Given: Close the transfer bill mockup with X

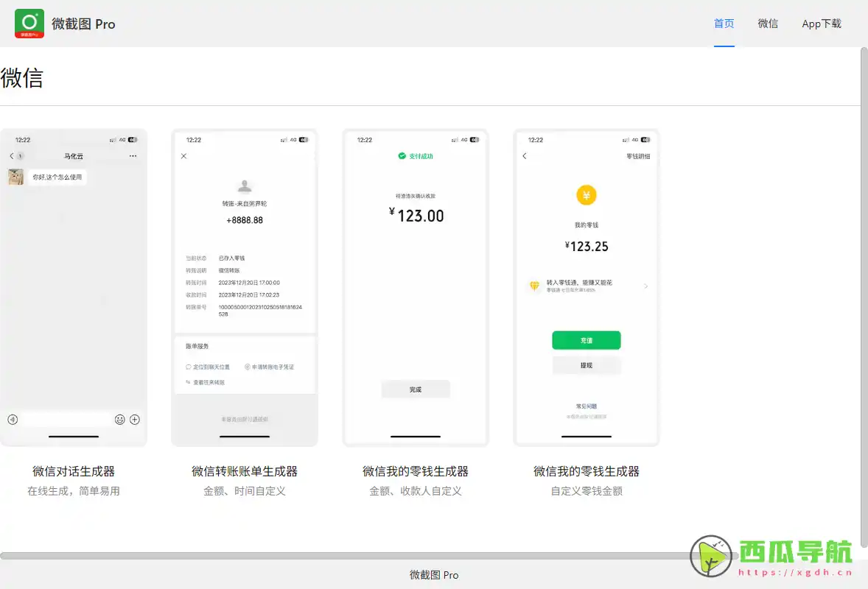Looking at the screenshot, I should [x=183, y=156].
